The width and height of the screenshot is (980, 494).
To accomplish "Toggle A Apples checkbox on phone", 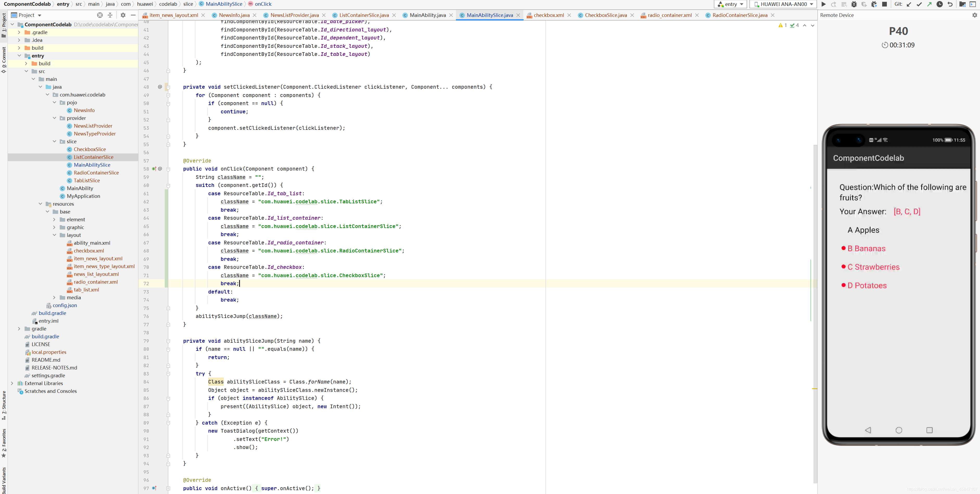I will point(863,230).
